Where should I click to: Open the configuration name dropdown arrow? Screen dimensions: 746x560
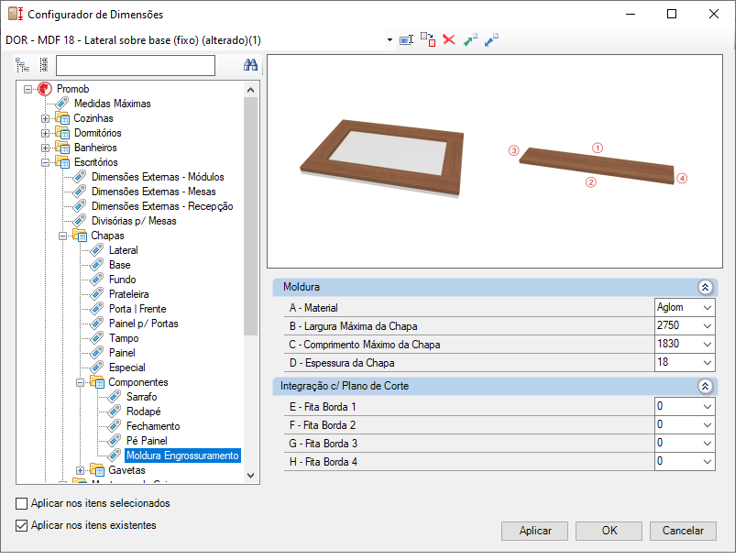389,40
